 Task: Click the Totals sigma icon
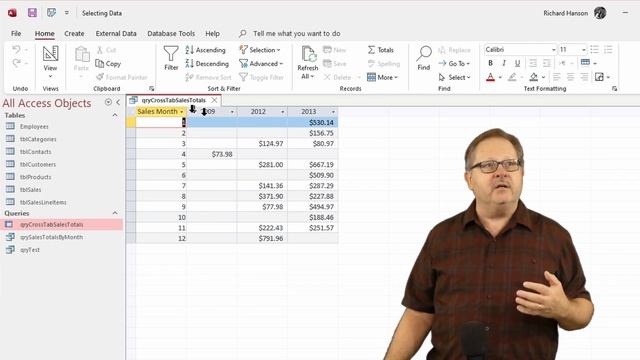click(x=371, y=50)
